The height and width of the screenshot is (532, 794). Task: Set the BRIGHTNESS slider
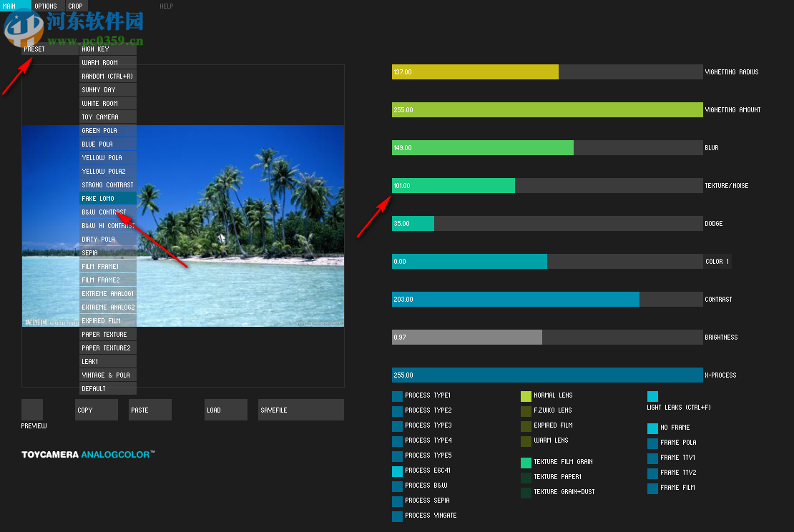pos(547,337)
